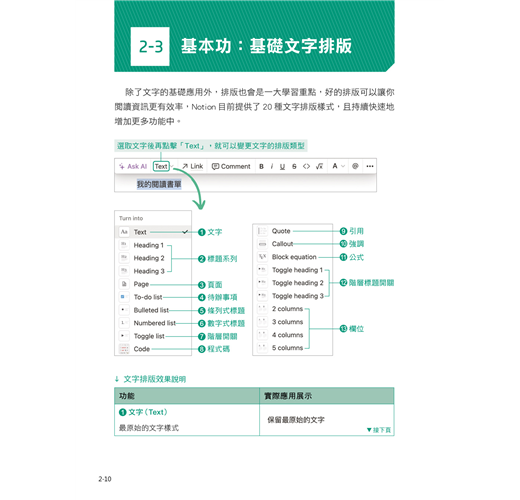The image size is (520, 500).
Task: Open the Text type dropdown in toolbar
Action: (161, 166)
